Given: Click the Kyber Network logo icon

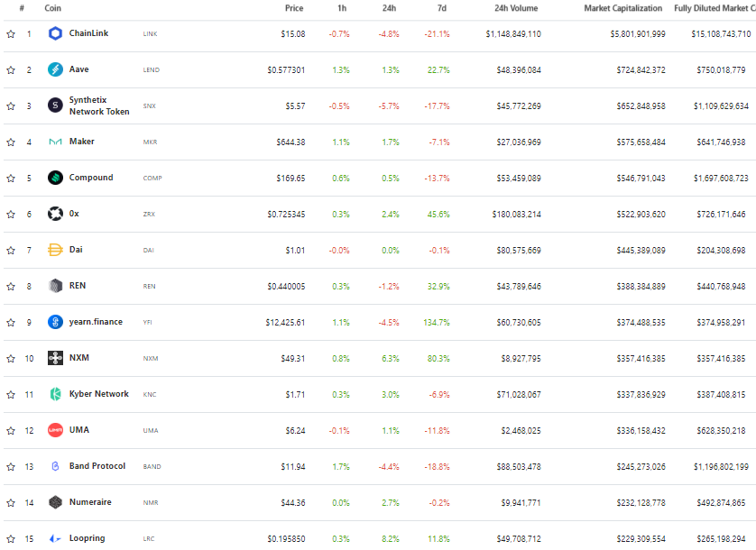Looking at the screenshot, I should tap(55, 394).
